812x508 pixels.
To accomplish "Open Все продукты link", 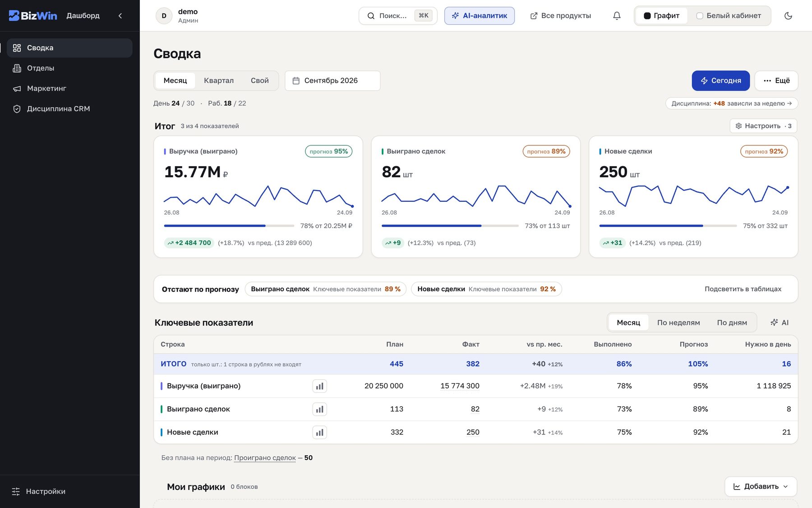I will 561,16.
